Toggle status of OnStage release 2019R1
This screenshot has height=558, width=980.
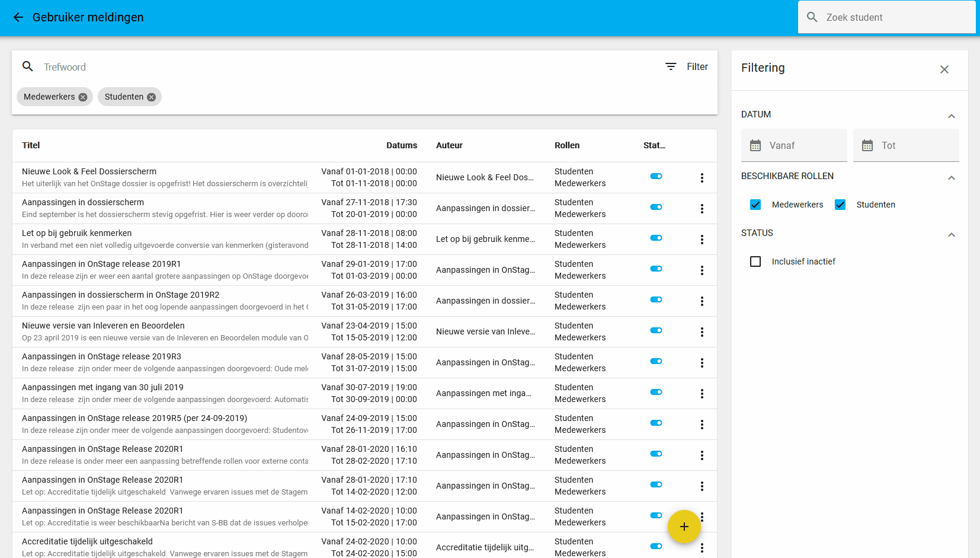pyautogui.click(x=656, y=269)
